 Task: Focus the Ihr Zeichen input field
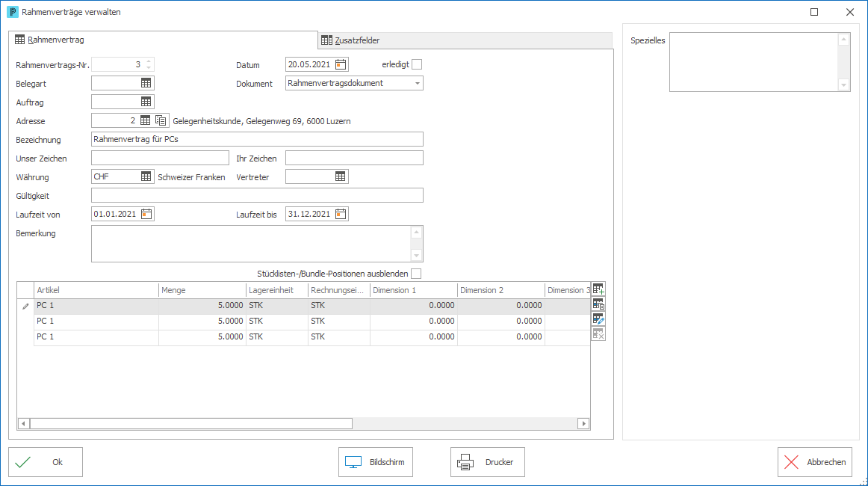(x=354, y=158)
